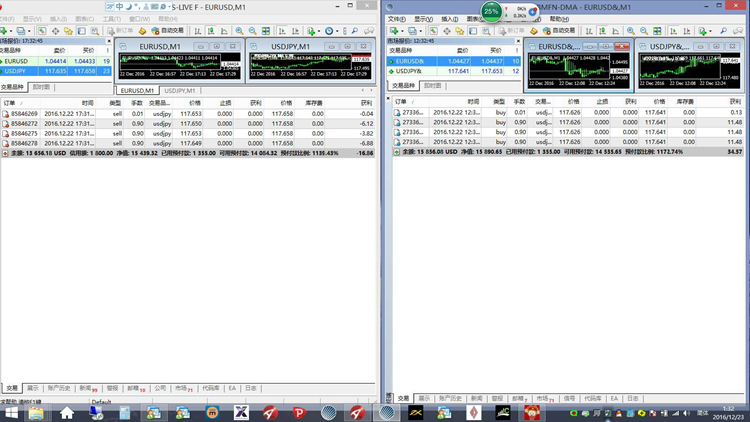Switch to USDJPY,M1 chart tab

coord(181,91)
